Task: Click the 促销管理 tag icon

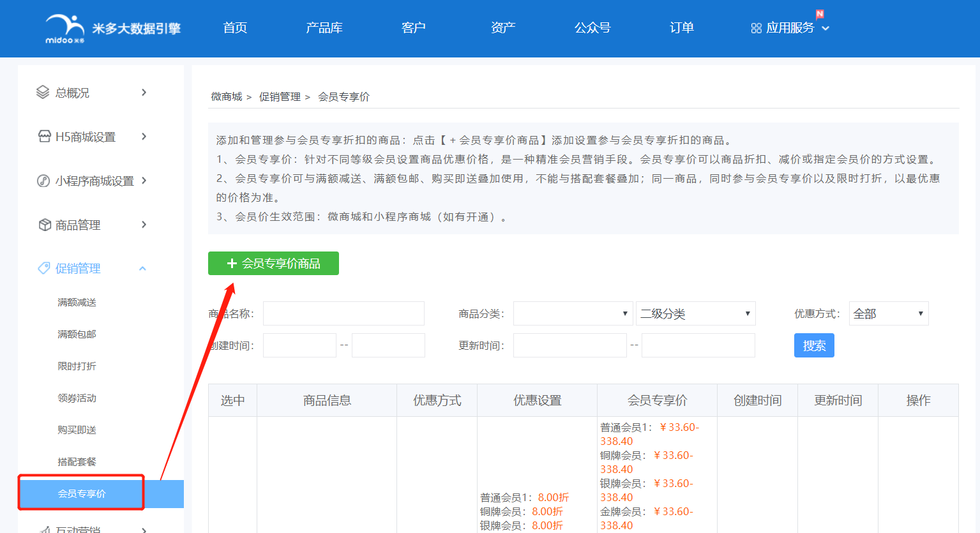Action: pos(44,268)
